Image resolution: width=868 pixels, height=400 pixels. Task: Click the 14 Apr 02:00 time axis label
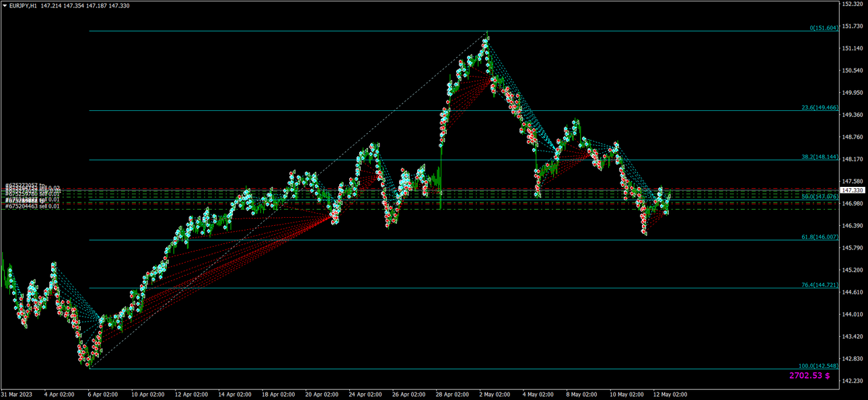coord(236,395)
